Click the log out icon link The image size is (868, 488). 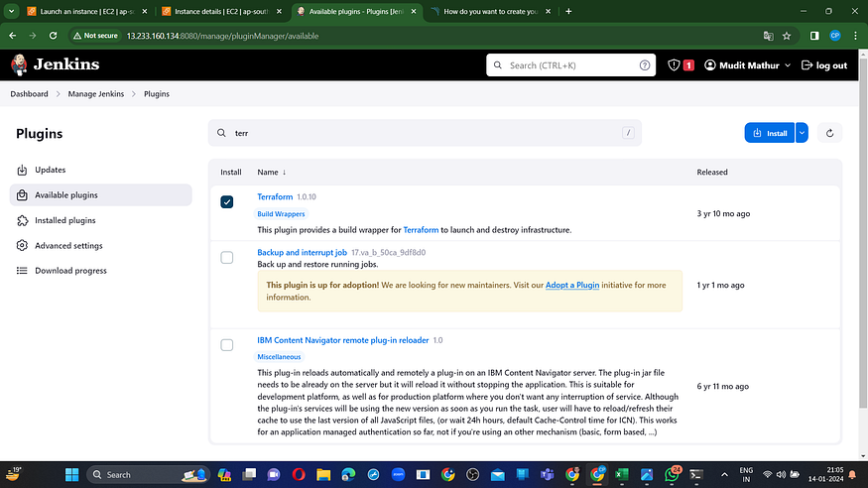(806, 65)
